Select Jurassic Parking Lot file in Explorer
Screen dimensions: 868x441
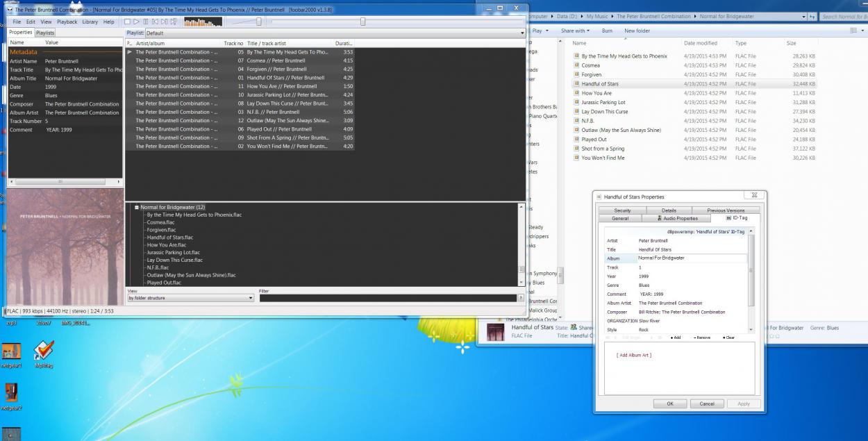(603, 102)
